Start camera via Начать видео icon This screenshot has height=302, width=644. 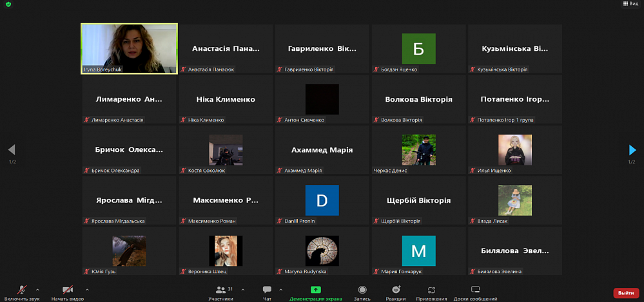[x=68, y=290]
